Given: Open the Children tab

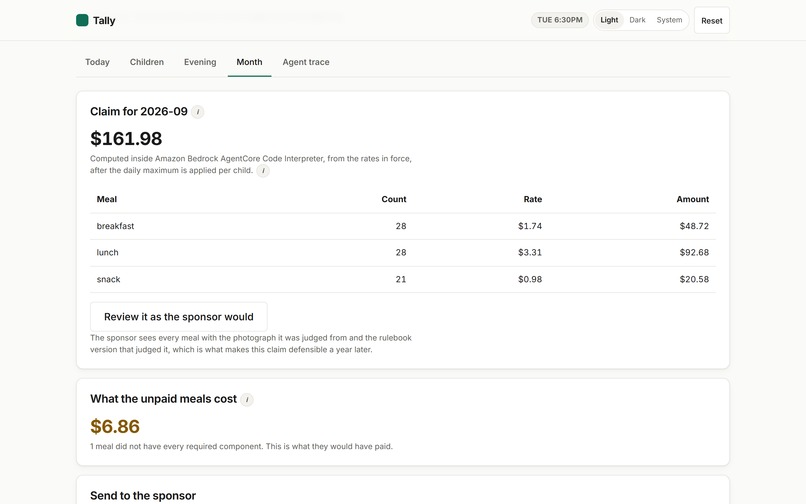Looking at the screenshot, I should (x=146, y=62).
